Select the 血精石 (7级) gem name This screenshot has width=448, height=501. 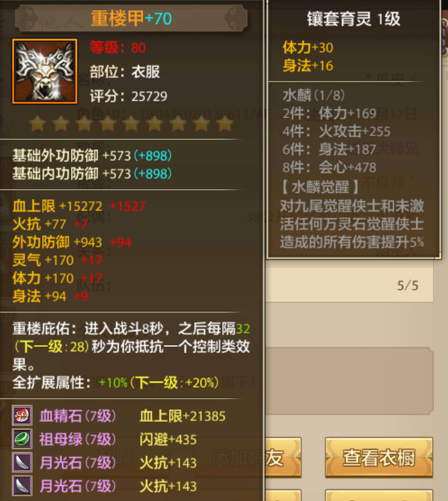click(78, 416)
